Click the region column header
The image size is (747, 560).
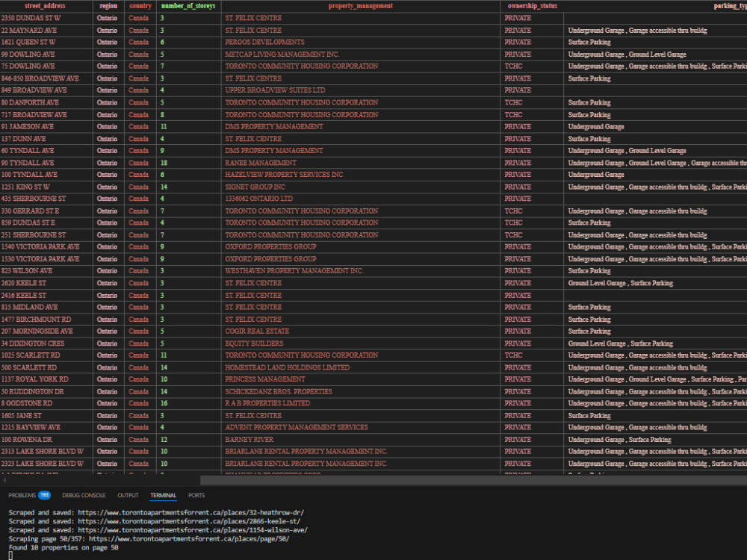point(108,6)
